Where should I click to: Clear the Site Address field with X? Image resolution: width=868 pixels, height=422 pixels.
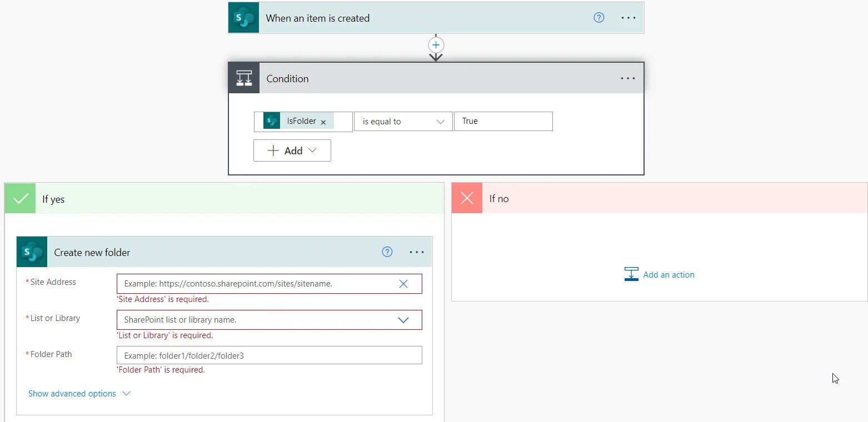(x=403, y=284)
